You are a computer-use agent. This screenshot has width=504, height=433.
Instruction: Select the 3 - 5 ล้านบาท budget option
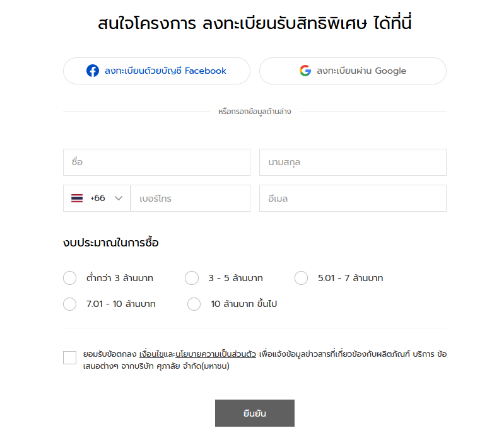192,278
